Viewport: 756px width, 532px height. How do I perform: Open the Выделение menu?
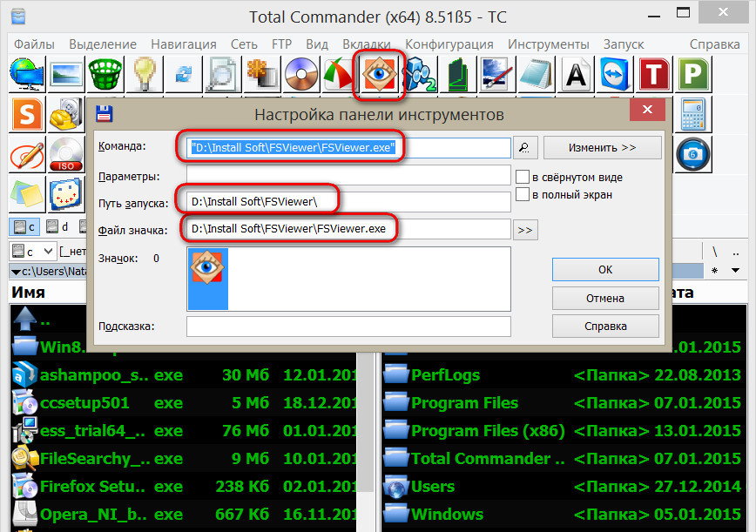(x=103, y=44)
